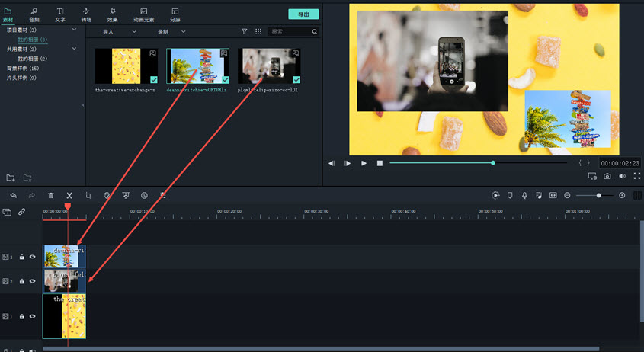Switch to the 文字 text tab
Screen dimensions: 644x352
point(60,14)
